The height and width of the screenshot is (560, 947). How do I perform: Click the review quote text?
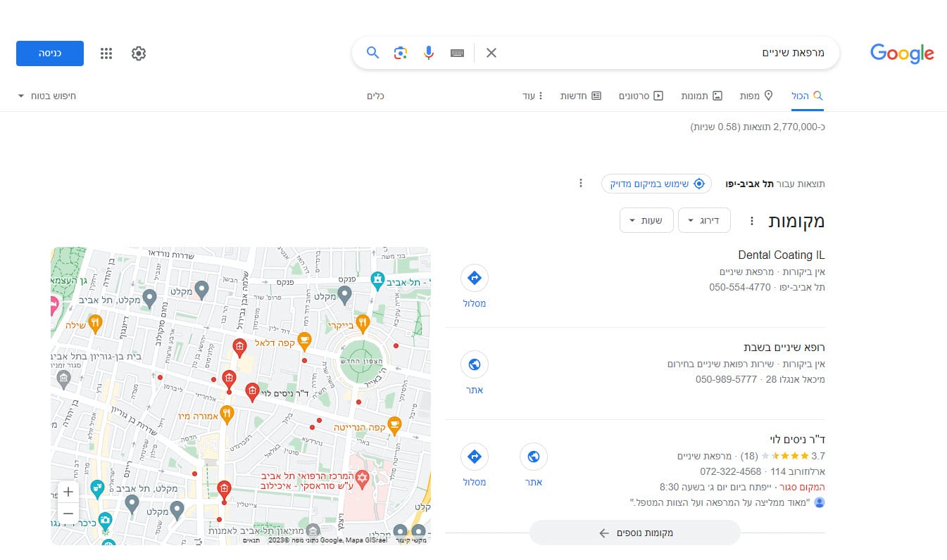tap(721, 502)
